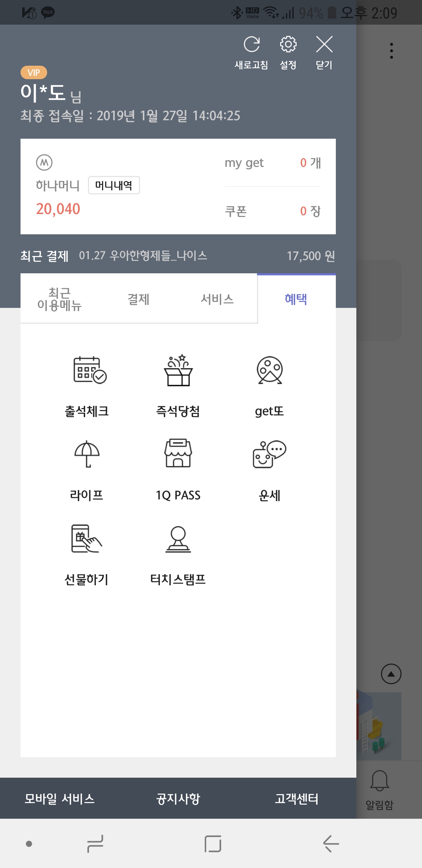Open 고객센터 customer center link
This screenshot has height=868, width=422.
click(296, 799)
